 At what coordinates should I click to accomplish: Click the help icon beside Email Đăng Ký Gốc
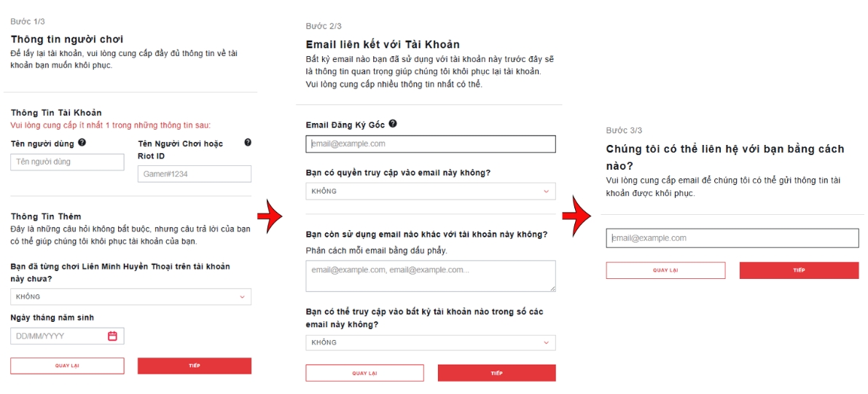[x=393, y=125]
